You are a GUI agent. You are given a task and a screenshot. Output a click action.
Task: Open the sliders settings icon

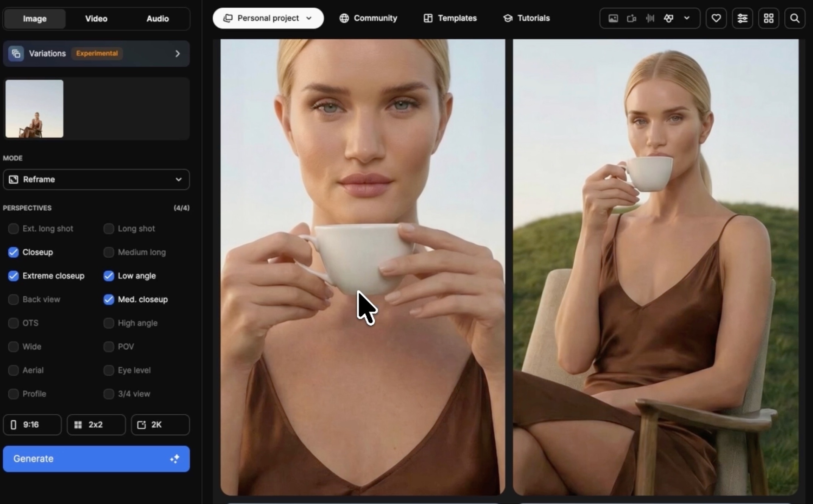742,18
